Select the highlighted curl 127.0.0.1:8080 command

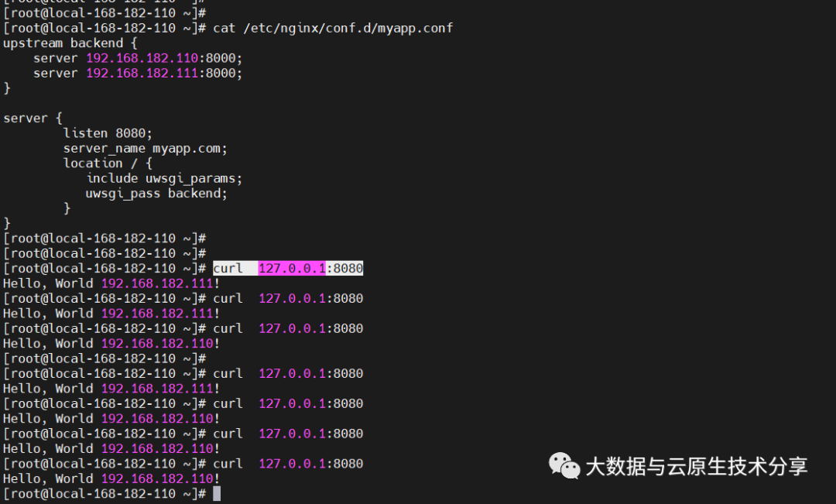pos(288,268)
